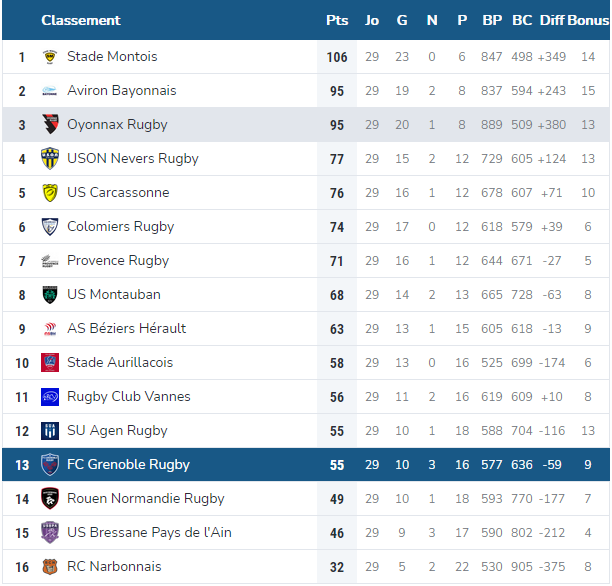Click the Colomiers Rugby shield logo
The width and height of the screenshot is (612, 586).
(x=50, y=226)
